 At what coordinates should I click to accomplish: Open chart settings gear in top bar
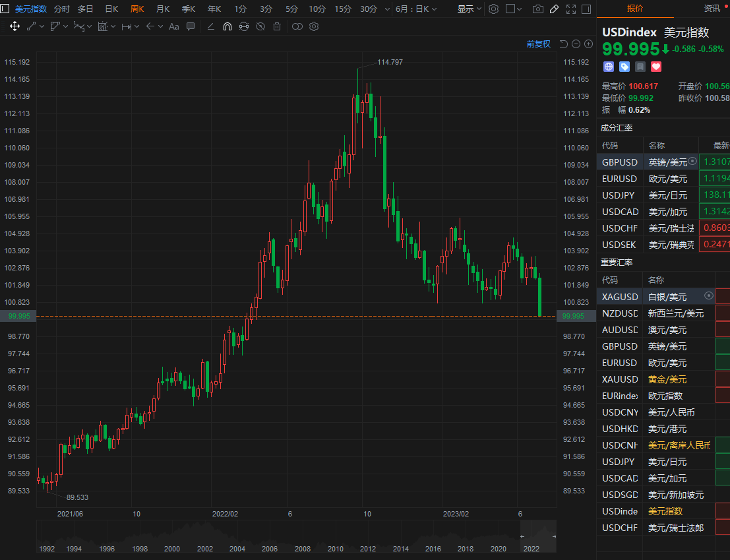[493, 9]
